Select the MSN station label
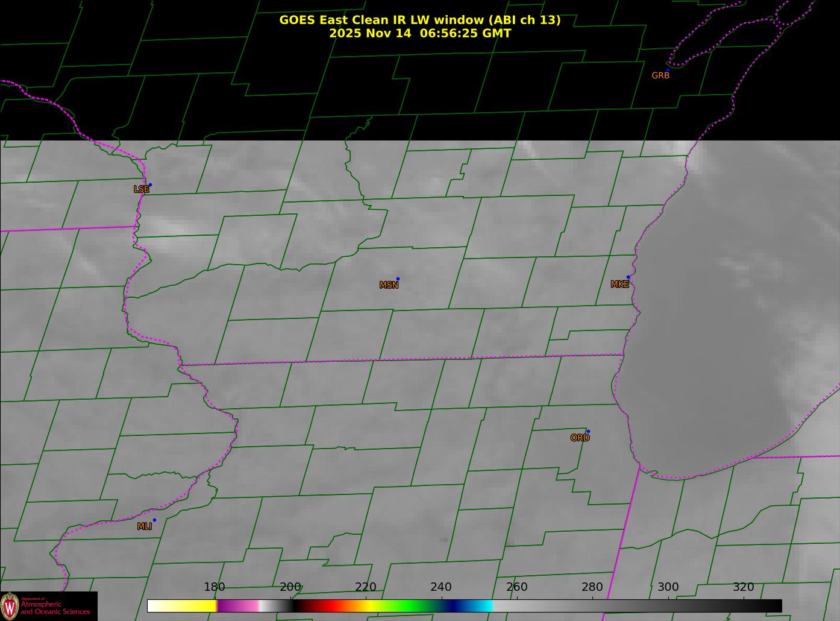The width and height of the screenshot is (840, 621). pyautogui.click(x=389, y=285)
